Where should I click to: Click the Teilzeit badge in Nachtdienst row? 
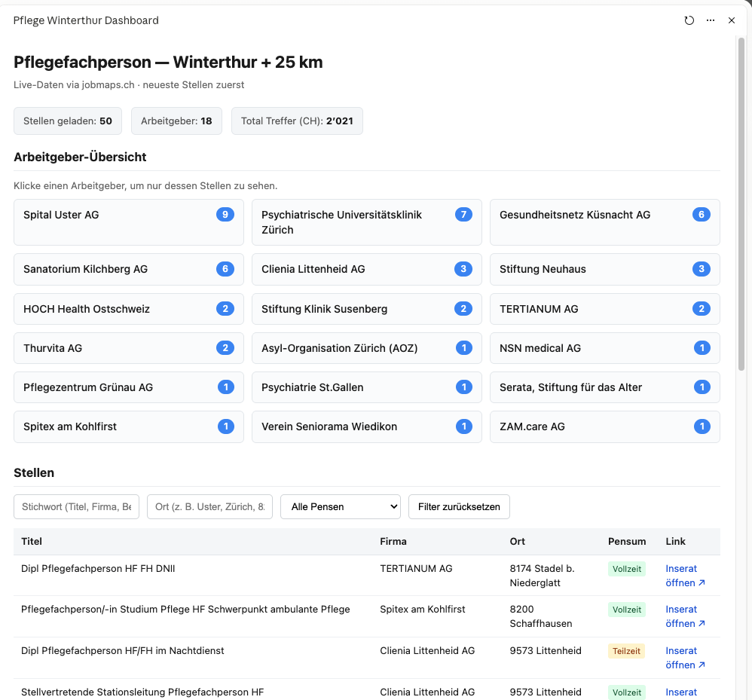[x=626, y=651]
